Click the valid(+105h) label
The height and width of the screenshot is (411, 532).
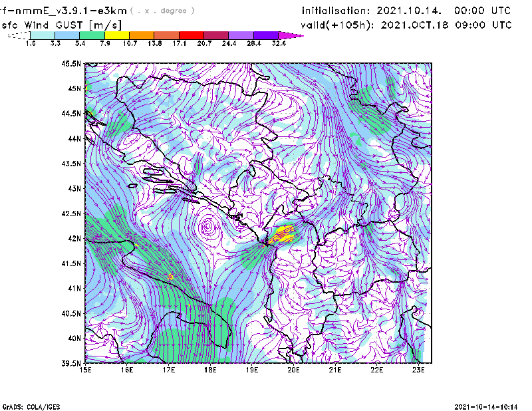337,25
